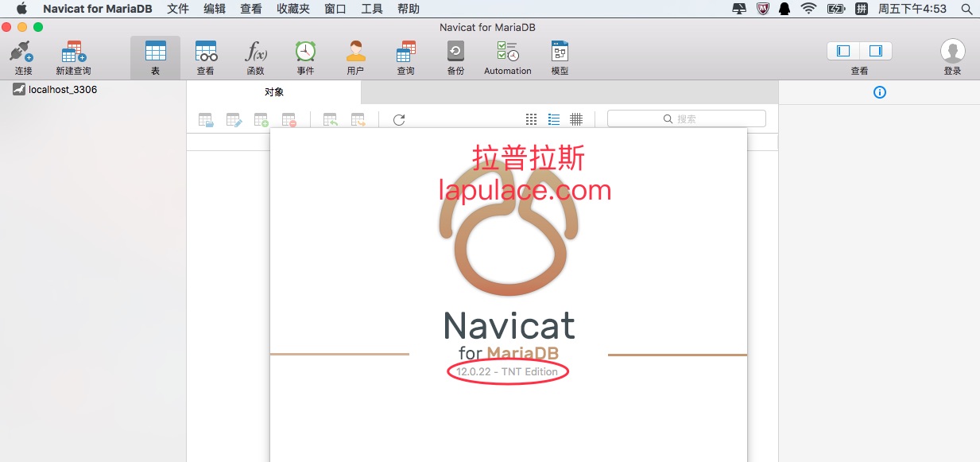
Task: Click the battery status icon
Action: [835, 9]
